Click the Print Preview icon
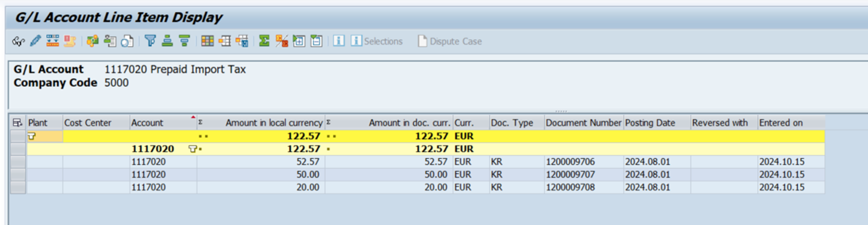 coord(127,41)
